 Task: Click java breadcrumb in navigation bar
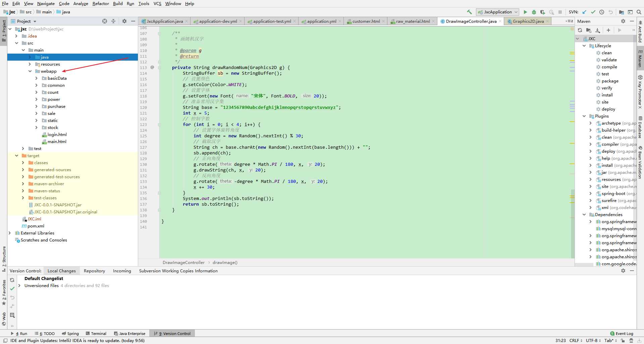point(63,12)
